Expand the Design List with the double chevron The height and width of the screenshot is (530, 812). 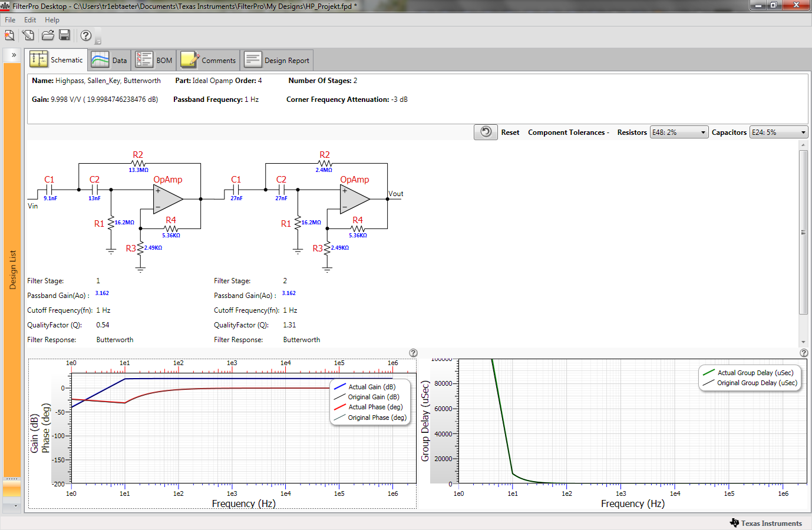14,55
